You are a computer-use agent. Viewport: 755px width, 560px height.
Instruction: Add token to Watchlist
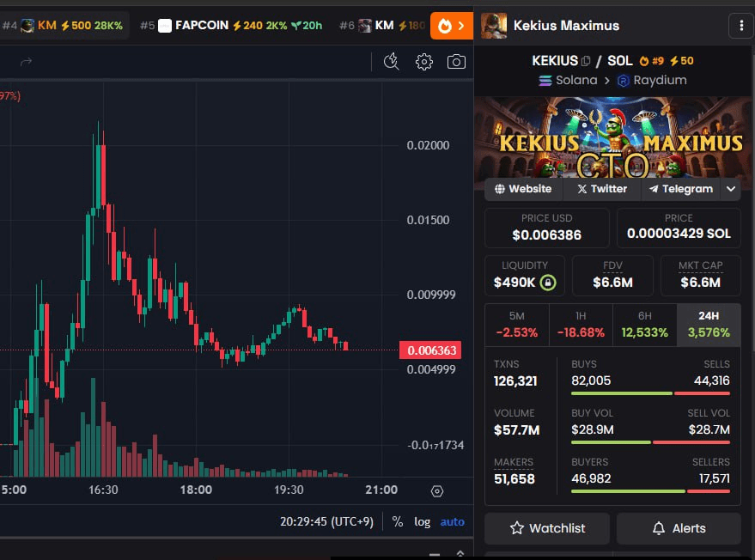tap(547, 528)
